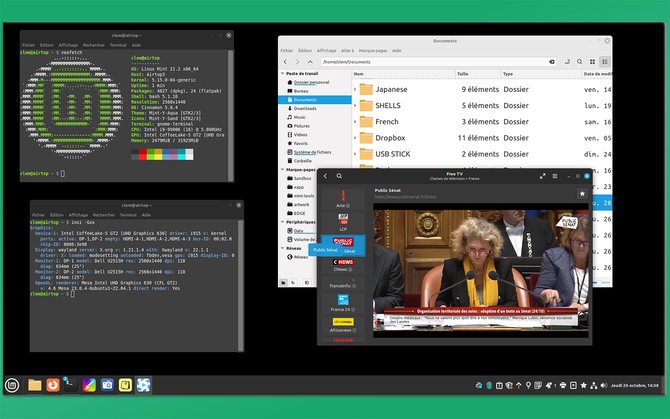670x419 pixels.
Task: Open the calendar from the panel clock
Action: tap(635, 385)
